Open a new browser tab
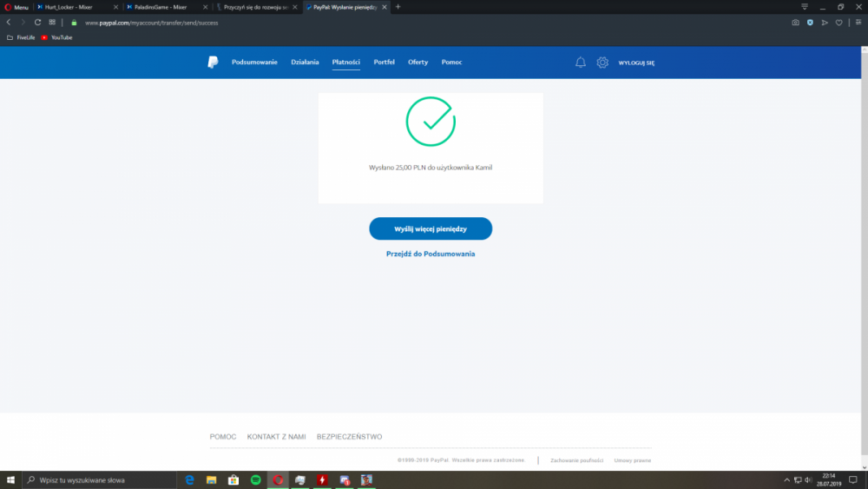 tap(398, 7)
